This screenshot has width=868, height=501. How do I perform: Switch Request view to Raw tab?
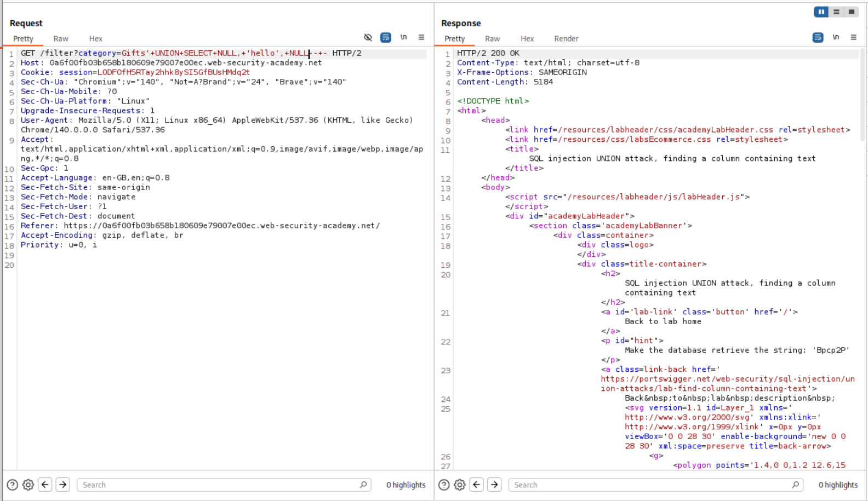click(61, 39)
